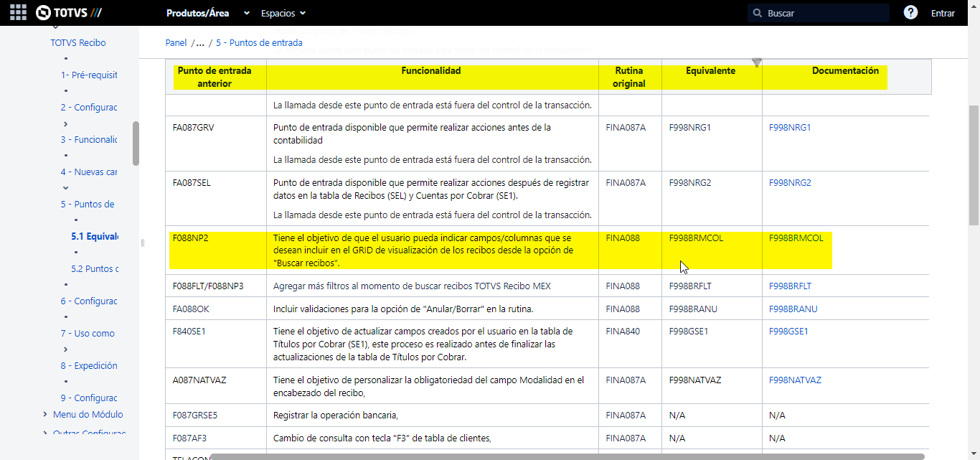Viewport: 980px width, 460px height.
Task: Open F998BRMCOL documentation link
Action: [796, 238]
